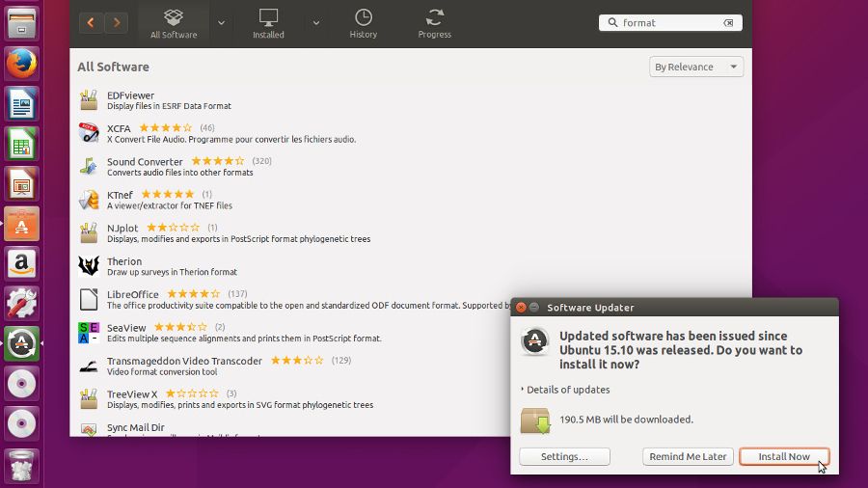868x488 pixels.
Task: Select the SeaView entry title
Action: tap(126, 328)
